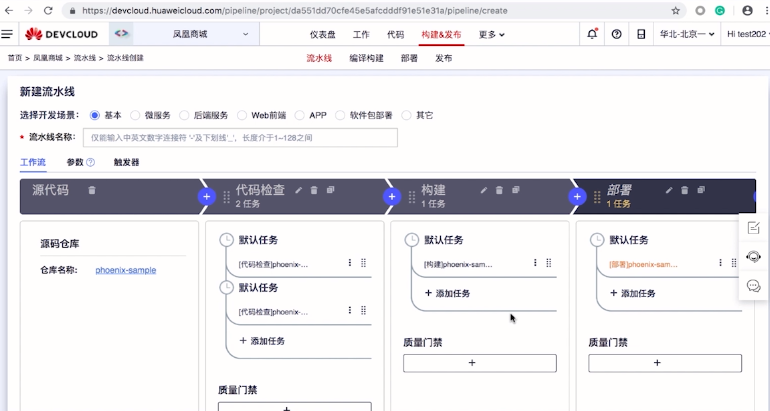Expand the 更多 menu dropdown
Image resolution: width=770 pixels, height=411 pixels.
point(492,34)
